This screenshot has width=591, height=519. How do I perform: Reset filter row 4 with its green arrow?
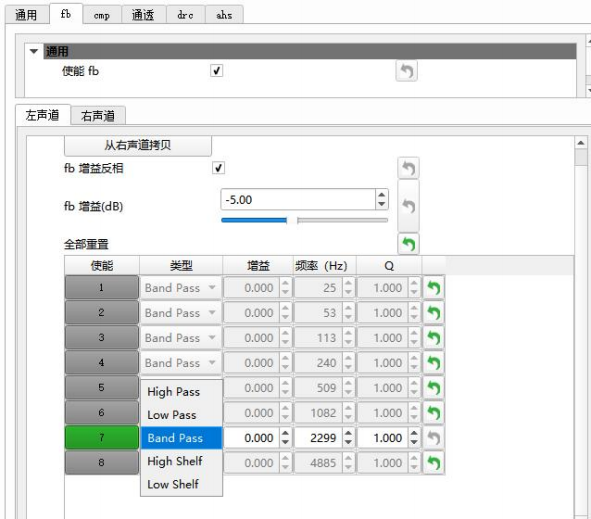point(434,363)
